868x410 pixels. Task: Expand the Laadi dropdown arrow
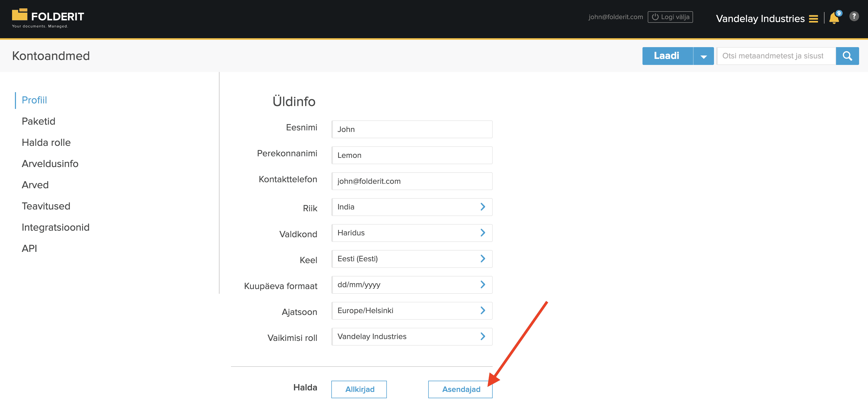703,56
